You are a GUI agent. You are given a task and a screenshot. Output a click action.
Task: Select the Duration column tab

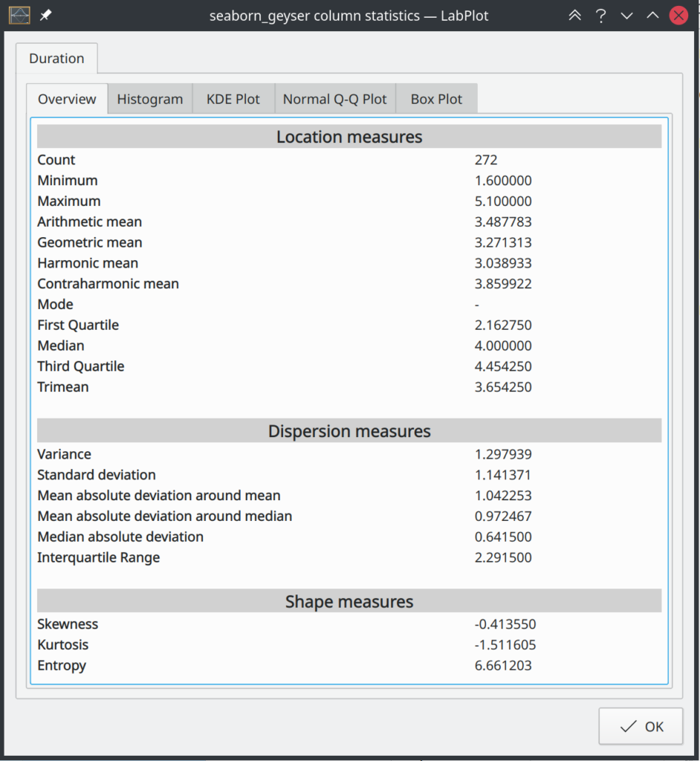click(56, 58)
